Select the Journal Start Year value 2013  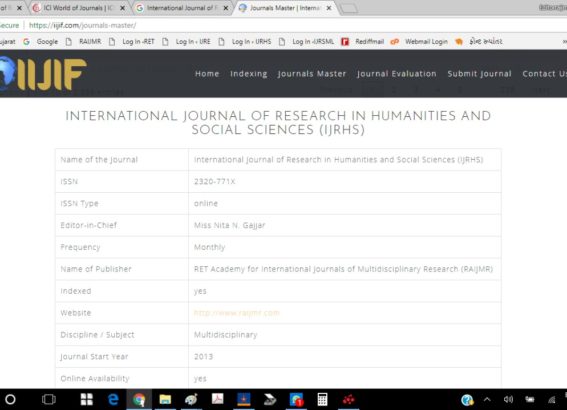203,356
